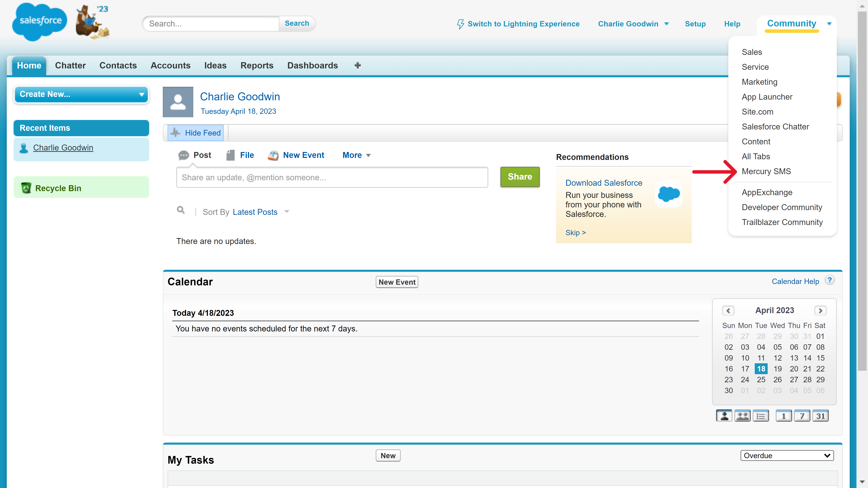Switch to Day View calendar icon
This screenshot has width=868, height=488.
pos(784,416)
